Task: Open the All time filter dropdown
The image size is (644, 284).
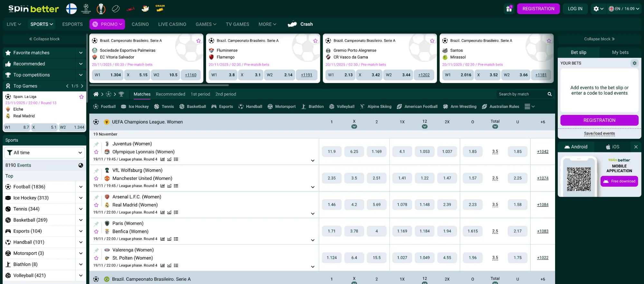Action: pos(44,153)
